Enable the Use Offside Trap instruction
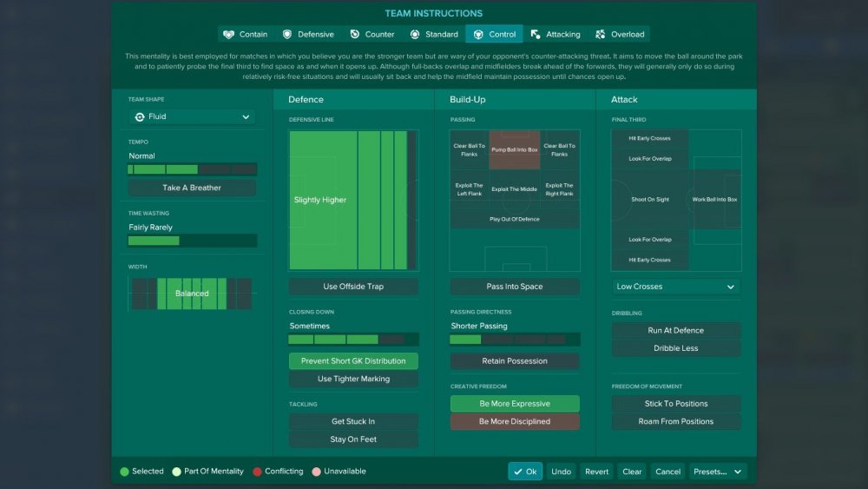The image size is (868, 489). point(353,287)
